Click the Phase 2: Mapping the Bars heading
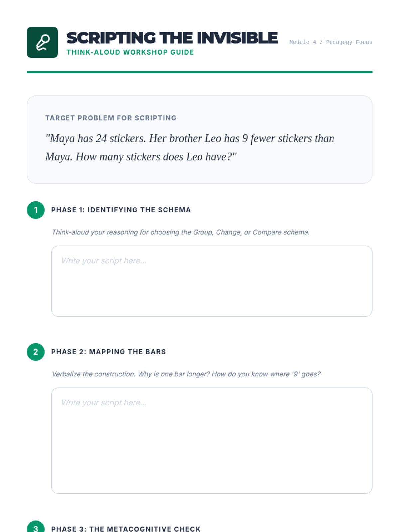399x532 pixels. point(108,352)
